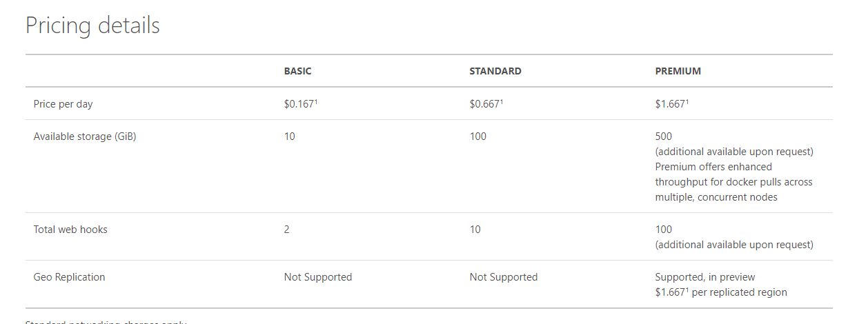Click the Available storage (GiB) label

(x=84, y=136)
